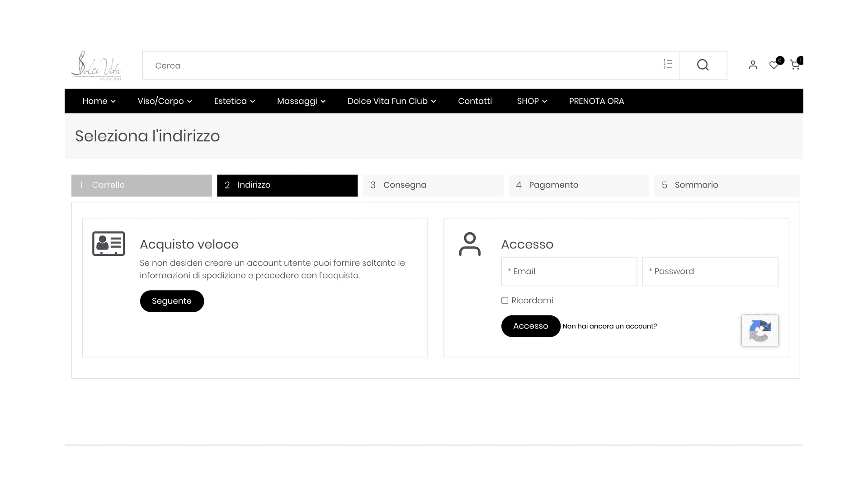Image resolution: width=868 pixels, height=488 pixels.
Task: Select the Consegna step tab
Action: point(433,185)
